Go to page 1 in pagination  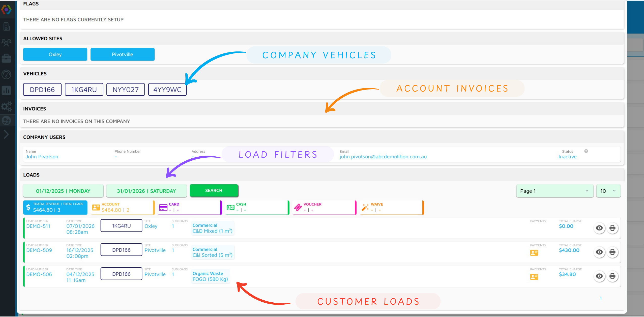tap(601, 298)
